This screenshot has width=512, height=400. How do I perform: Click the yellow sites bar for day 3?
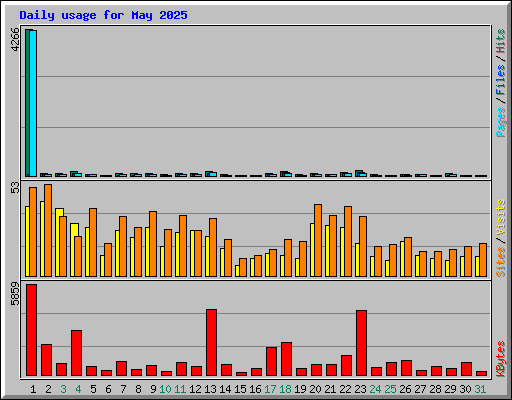[x=58, y=242]
